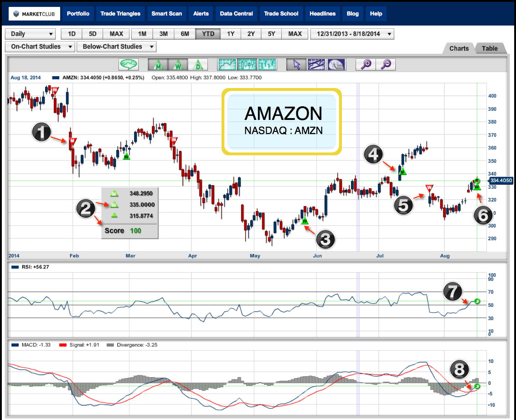Click the MarketClub logo

click(34, 14)
